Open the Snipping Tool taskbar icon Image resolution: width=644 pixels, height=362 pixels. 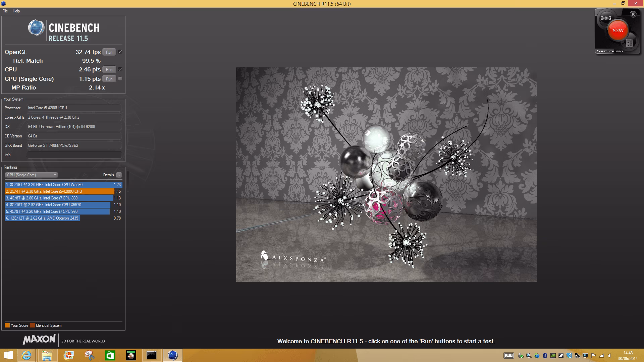[x=89, y=355]
